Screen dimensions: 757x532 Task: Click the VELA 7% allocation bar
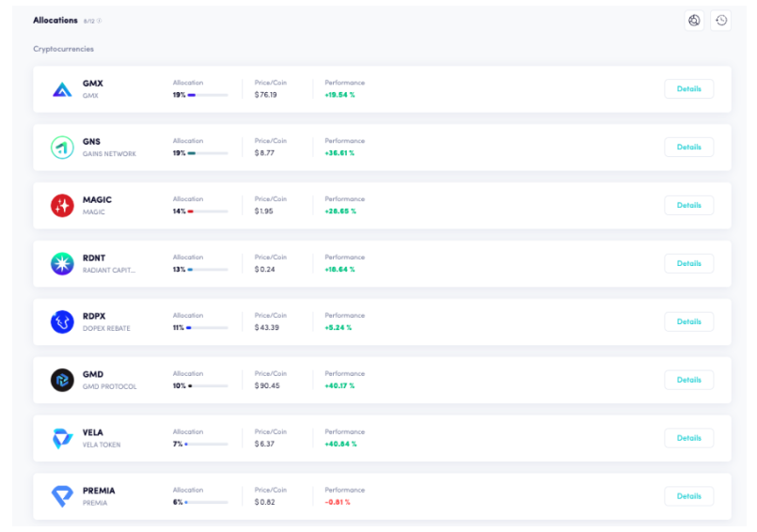[206, 445]
